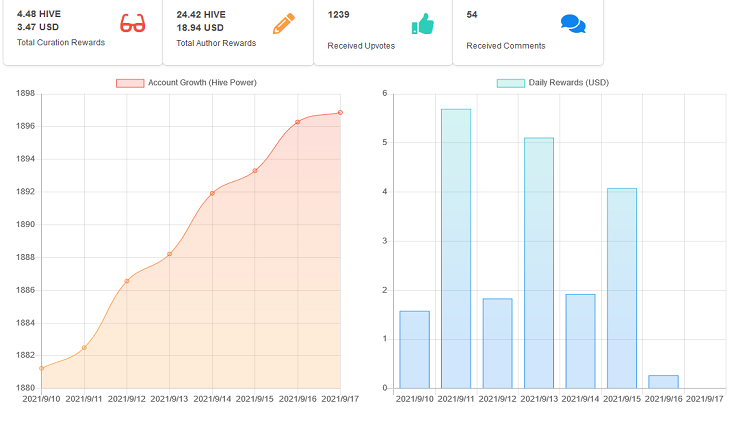Click the orange pencil author rewards icon

284,24
